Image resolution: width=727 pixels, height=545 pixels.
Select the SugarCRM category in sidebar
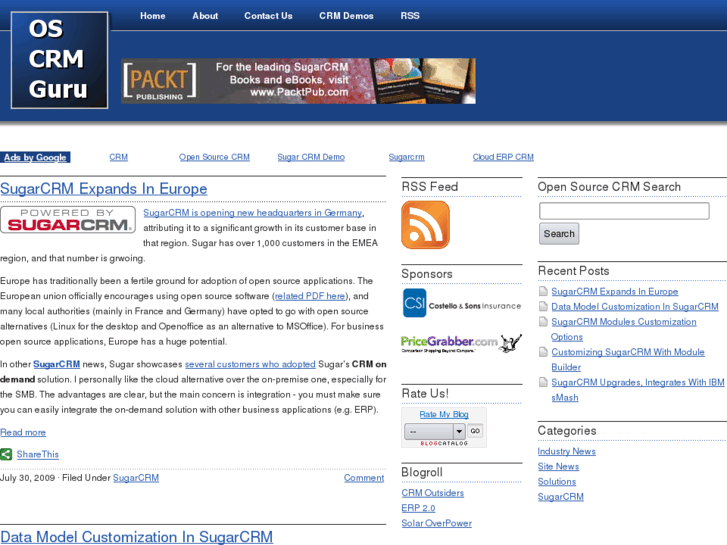pos(561,497)
